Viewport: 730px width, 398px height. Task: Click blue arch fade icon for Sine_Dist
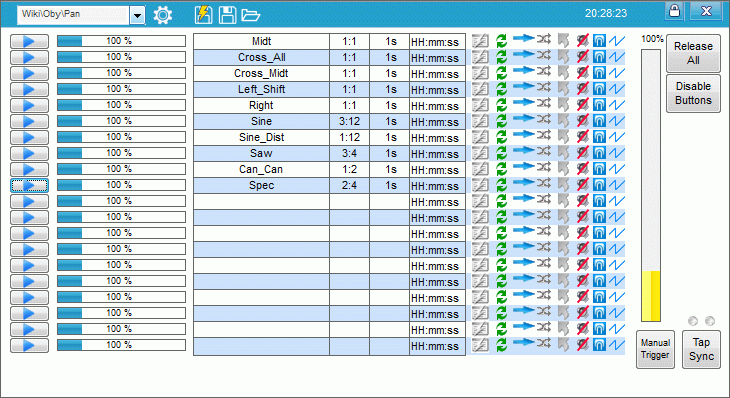[599, 137]
